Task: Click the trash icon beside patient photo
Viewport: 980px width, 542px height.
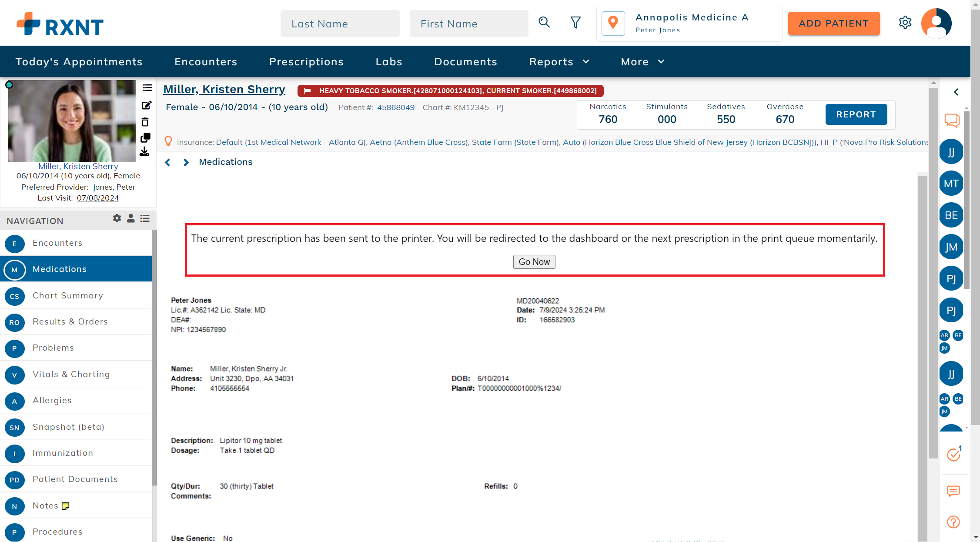Action: point(145,122)
